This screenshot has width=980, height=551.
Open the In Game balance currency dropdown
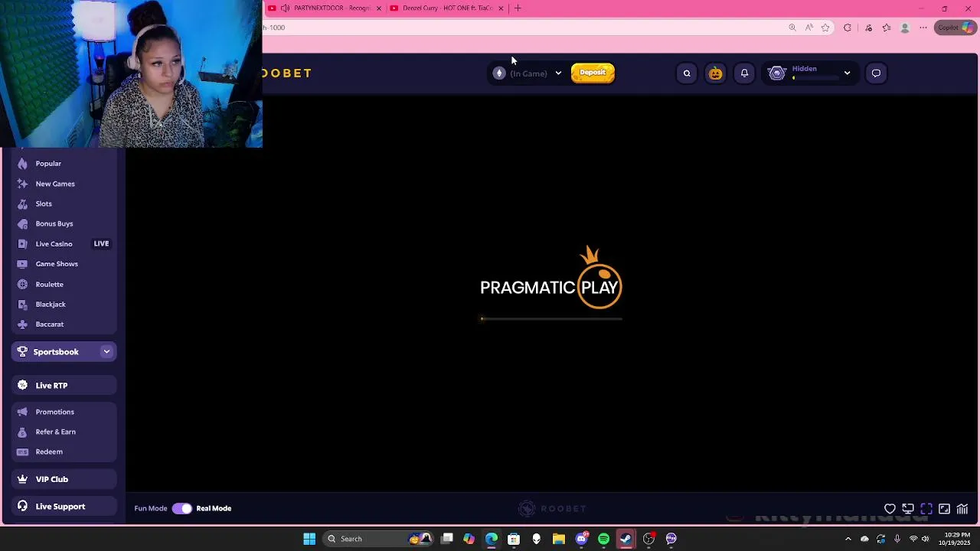click(558, 73)
